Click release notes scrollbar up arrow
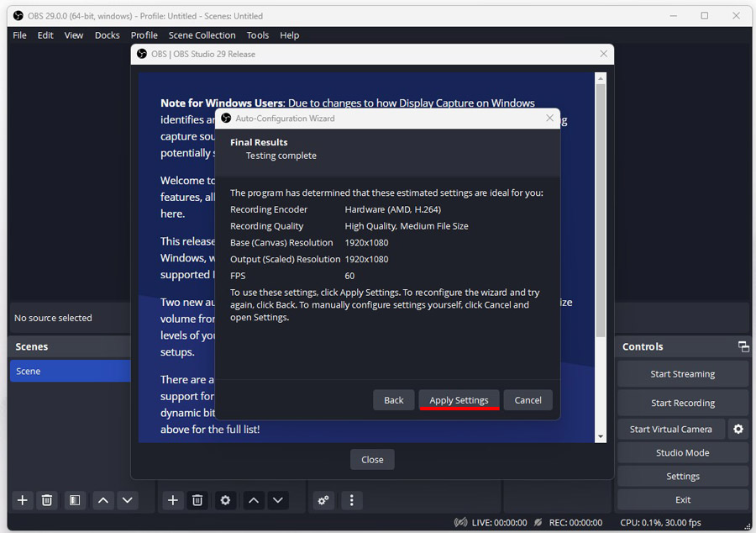Screen dimensions: 756x533 (x=601, y=78)
